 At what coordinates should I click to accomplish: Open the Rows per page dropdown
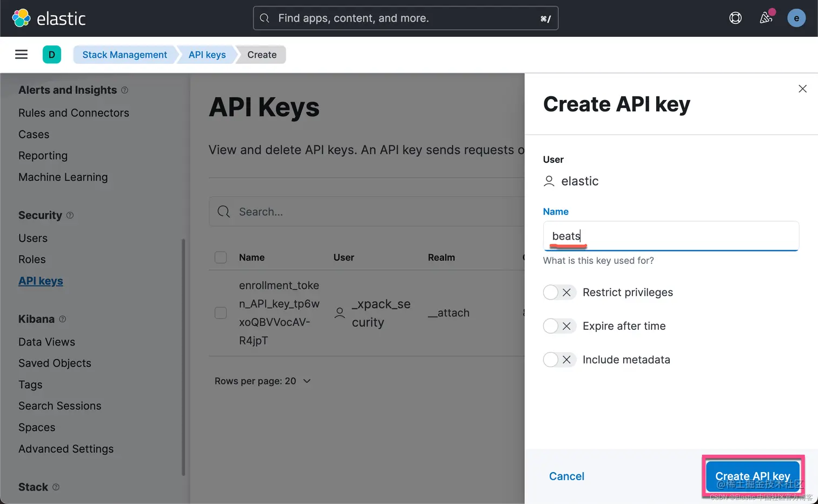coord(263,381)
